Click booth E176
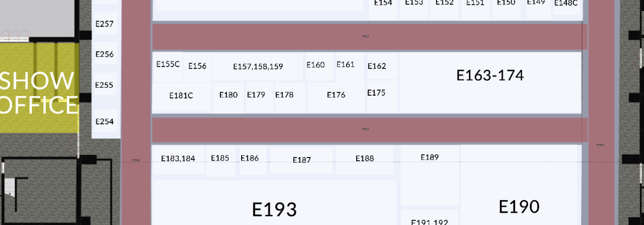The width and height of the screenshot is (644, 225). (336, 97)
